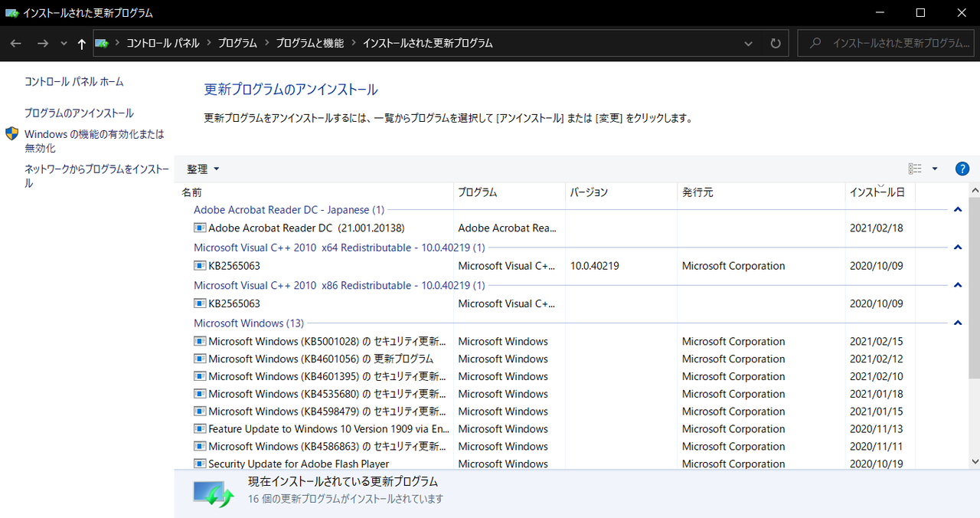Select Feature Update to Windows 10 Version 1909

pyautogui.click(x=555, y=429)
